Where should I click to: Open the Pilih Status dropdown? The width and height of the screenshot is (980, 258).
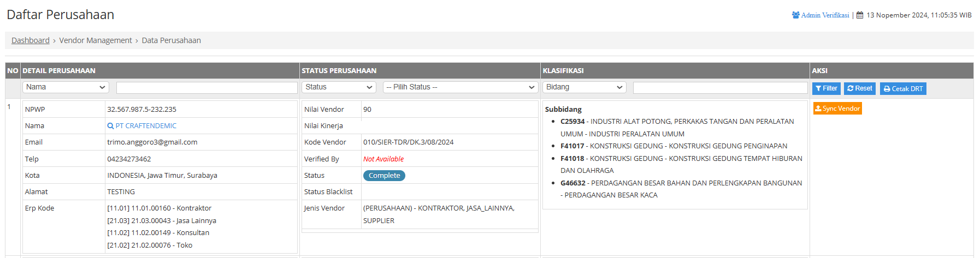(461, 87)
